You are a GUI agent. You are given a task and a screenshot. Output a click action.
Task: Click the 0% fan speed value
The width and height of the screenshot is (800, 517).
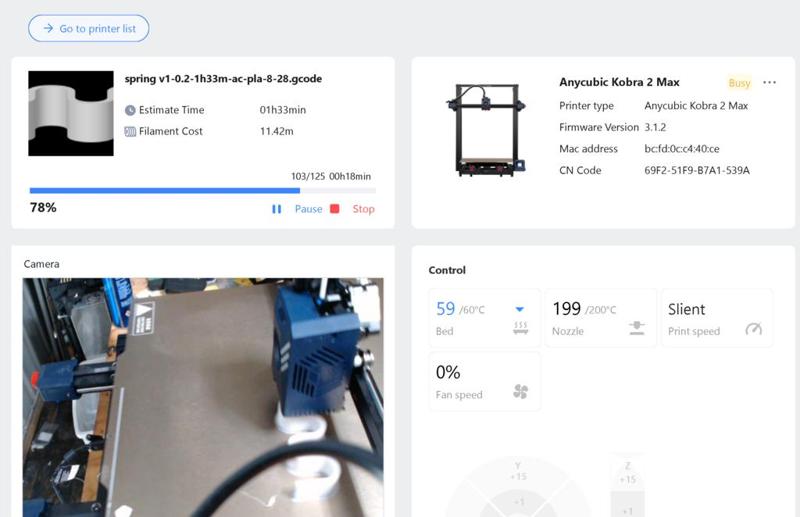448,372
